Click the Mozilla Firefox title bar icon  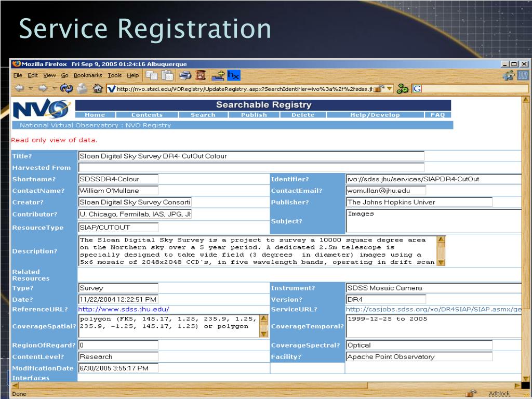click(x=16, y=64)
